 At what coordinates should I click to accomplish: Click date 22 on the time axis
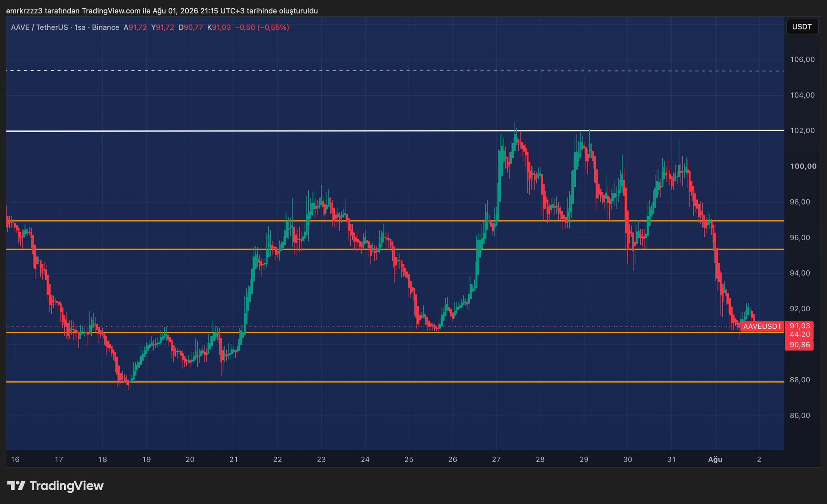pyautogui.click(x=278, y=459)
